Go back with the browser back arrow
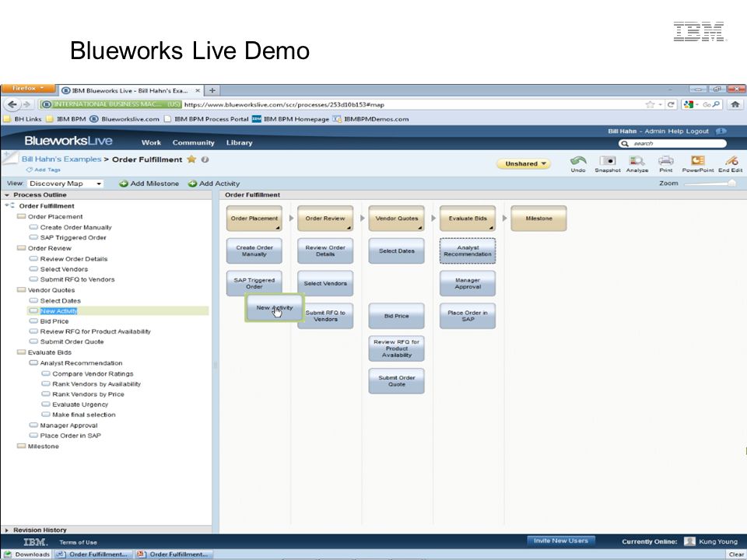The image size is (747, 560). (12, 104)
